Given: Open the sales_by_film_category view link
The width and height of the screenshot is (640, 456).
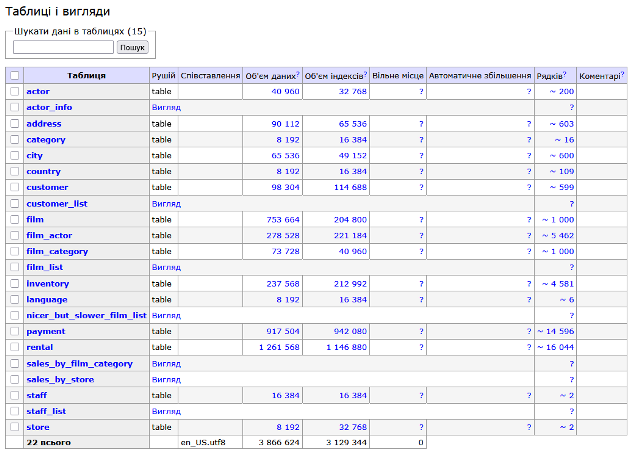Looking at the screenshot, I should click(79, 363).
